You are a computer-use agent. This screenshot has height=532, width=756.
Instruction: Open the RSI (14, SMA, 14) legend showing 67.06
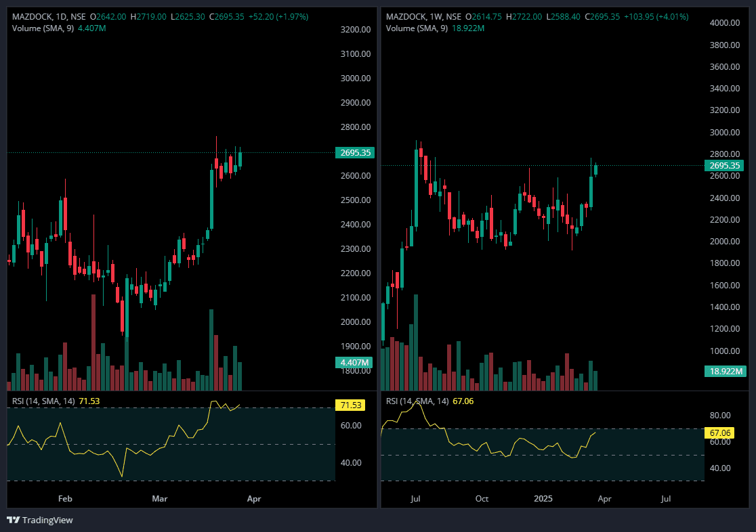click(417, 401)
